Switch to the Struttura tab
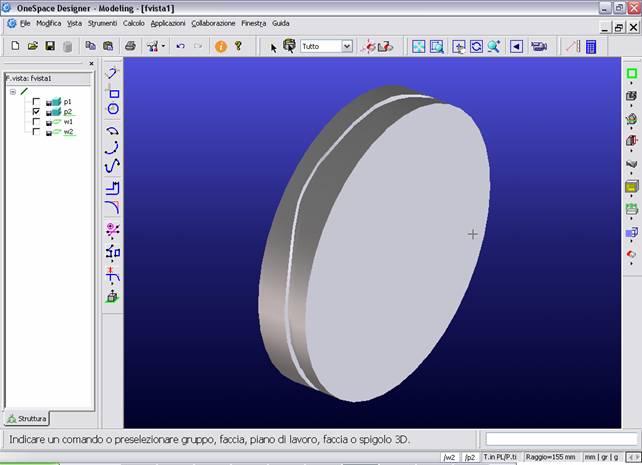642x465 pixels. 27,418
